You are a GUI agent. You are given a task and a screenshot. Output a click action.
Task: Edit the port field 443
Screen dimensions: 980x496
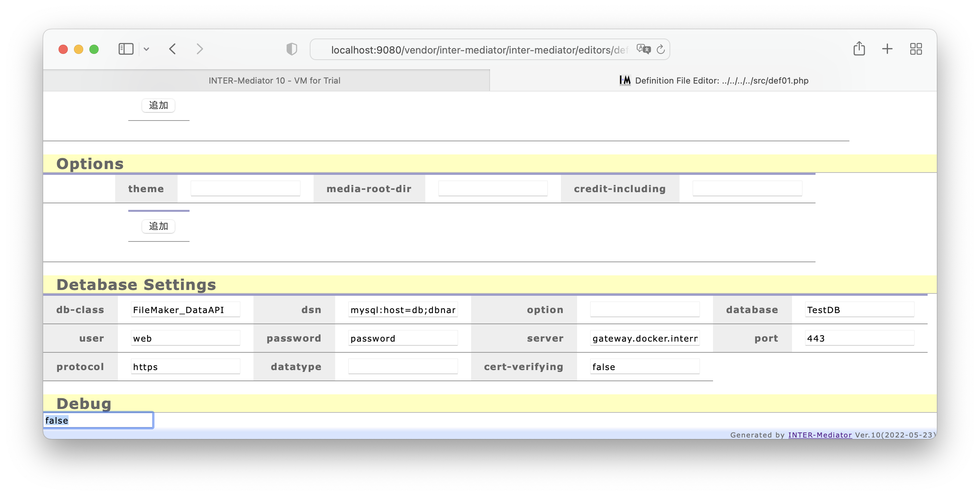tap(859, 338)
